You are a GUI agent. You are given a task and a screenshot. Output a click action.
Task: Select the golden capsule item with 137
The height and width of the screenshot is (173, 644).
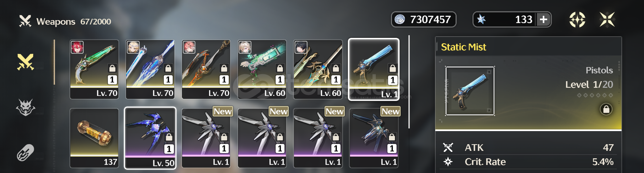[94, 138]
